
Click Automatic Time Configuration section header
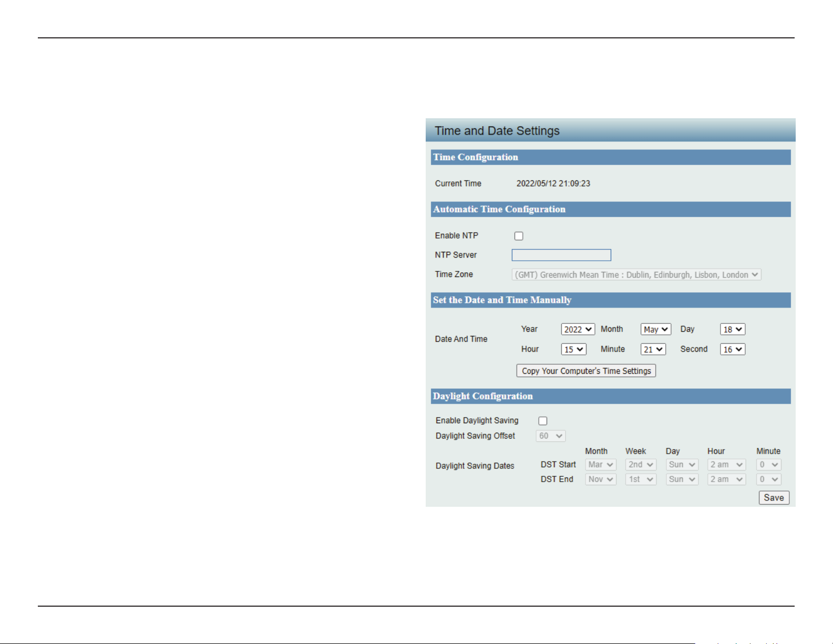point(611,209)
